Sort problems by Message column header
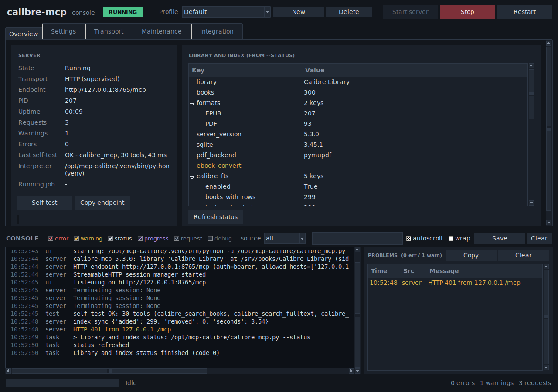 coord(484,271)
